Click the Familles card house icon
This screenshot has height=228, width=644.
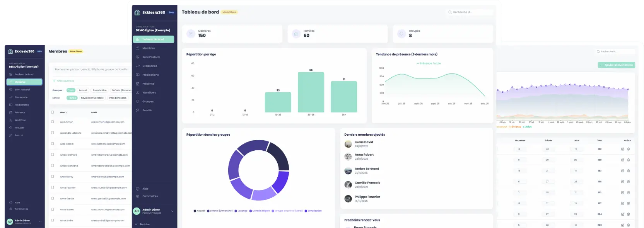coord(296,34)
